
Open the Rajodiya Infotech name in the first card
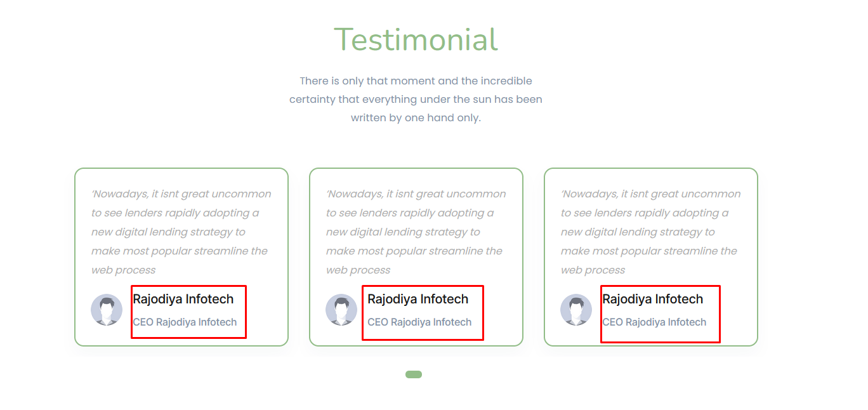(183, 299)
